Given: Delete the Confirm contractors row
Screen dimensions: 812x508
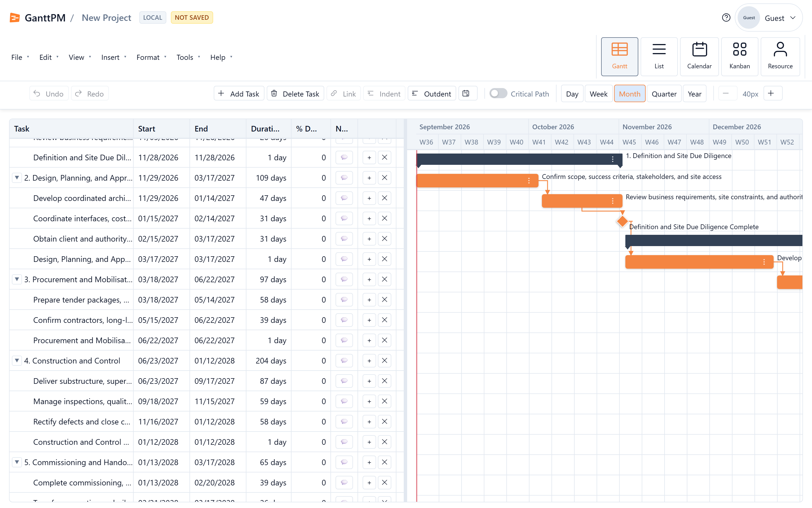Looking at the screenshot, I should click(385, 320).
